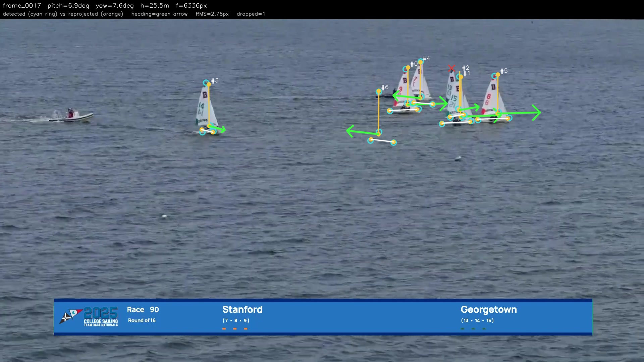This screenshot has width=644, height=362.
Task: Click the orange dashes under Stanford
Action: click(235, 329)
